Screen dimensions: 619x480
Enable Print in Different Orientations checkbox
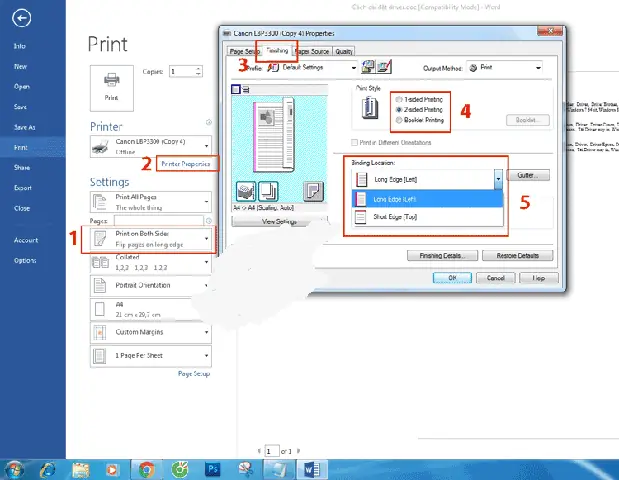[x=355, y=142]
